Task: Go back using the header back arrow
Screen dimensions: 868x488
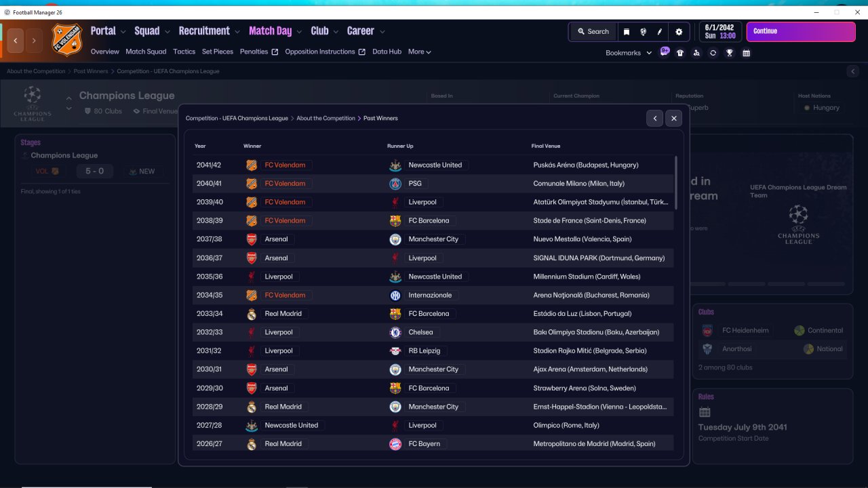Action: tap(16, 41)
